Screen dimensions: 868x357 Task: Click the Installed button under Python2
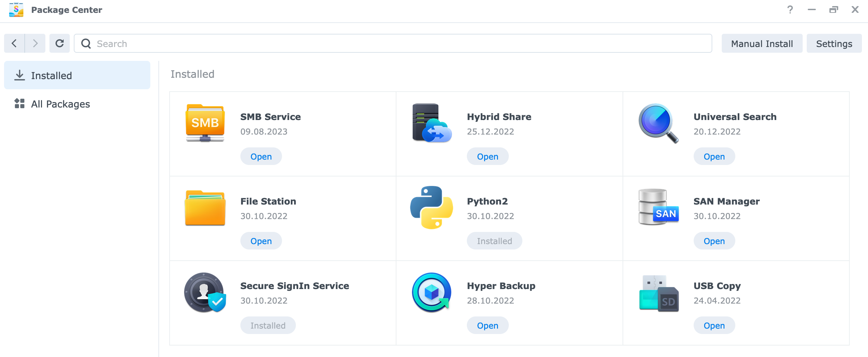point(494,241)
